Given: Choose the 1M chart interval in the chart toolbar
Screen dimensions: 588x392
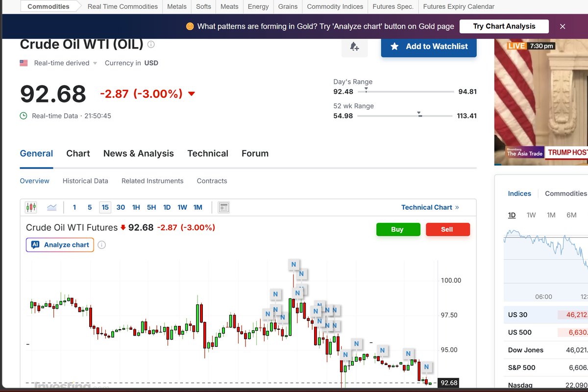Looking at the screenshot, I should (198, 207).
